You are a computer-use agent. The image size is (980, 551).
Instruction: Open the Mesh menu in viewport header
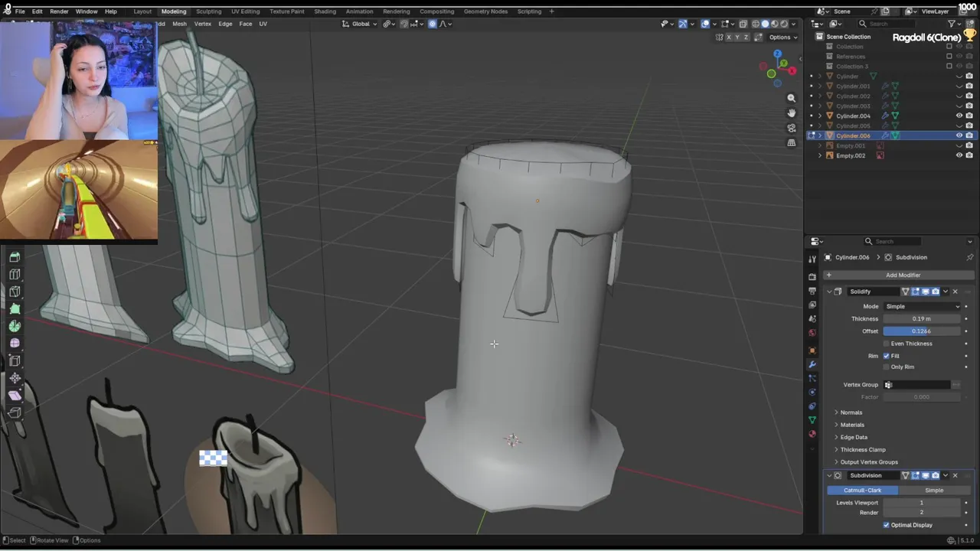pyautogui.click(x=179, y=24)
